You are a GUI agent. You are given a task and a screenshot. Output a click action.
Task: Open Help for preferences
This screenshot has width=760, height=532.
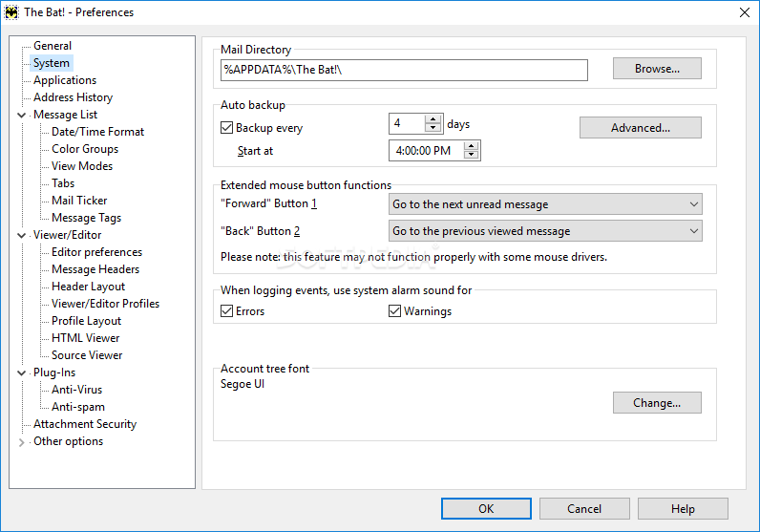coord(683,509)
